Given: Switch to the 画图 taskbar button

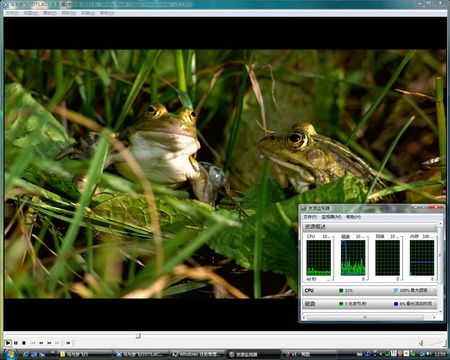Looking at the screenshot, I should click(309, 354).
